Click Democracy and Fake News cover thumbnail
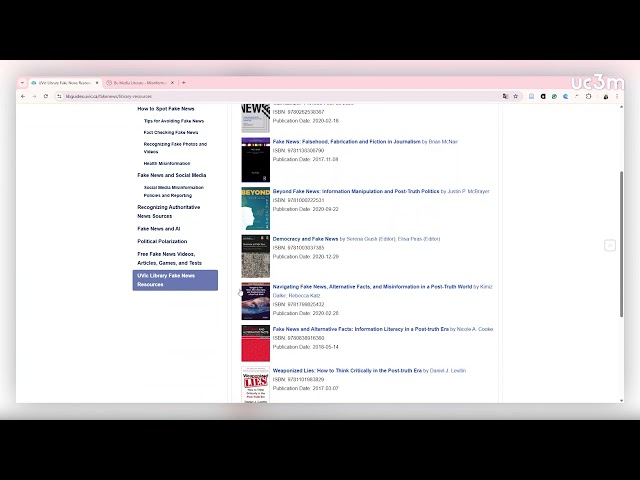The height and width of the screenshot is (480, 640). click(256, 256)
